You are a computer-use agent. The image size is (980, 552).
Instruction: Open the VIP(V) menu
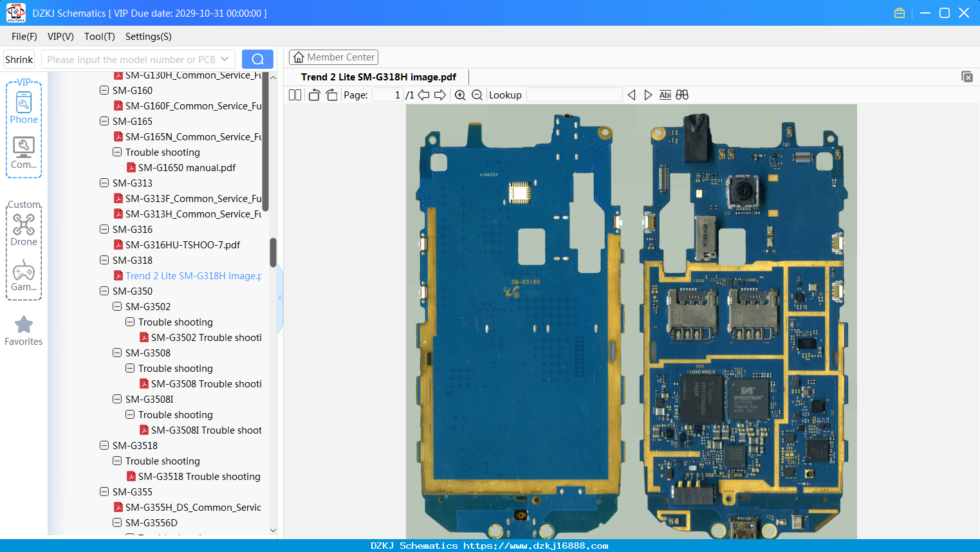point(60,37)
